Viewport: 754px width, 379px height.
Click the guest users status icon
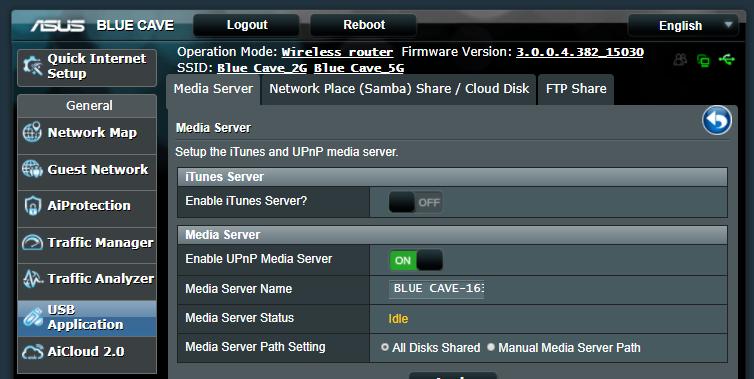680,60
